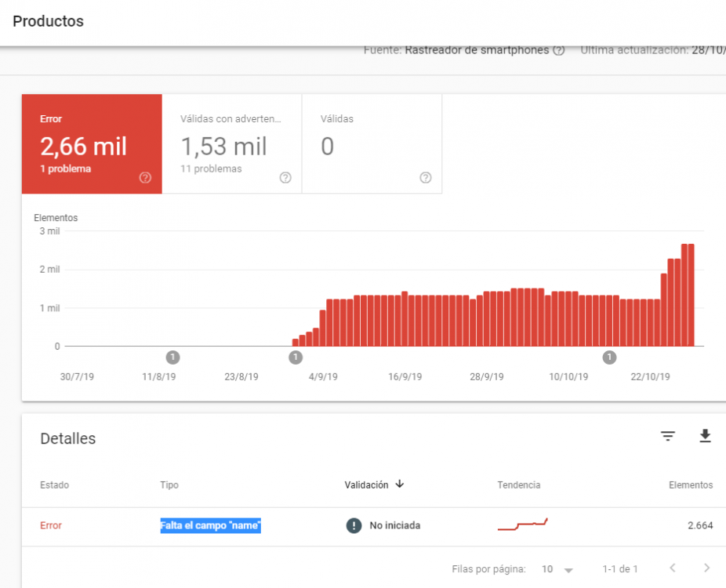Click help icon in the Válidas card
The image size is (726, 588).
coord(426,178)
